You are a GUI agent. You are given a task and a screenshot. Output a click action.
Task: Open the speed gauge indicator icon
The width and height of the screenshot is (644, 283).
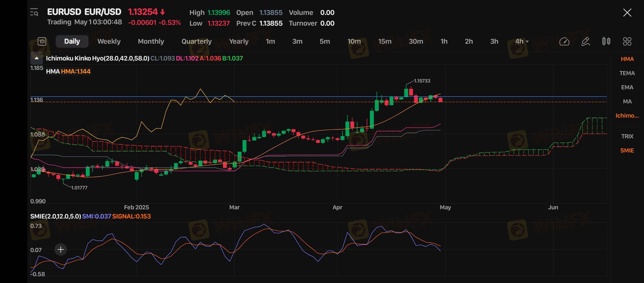coord(564,41)
